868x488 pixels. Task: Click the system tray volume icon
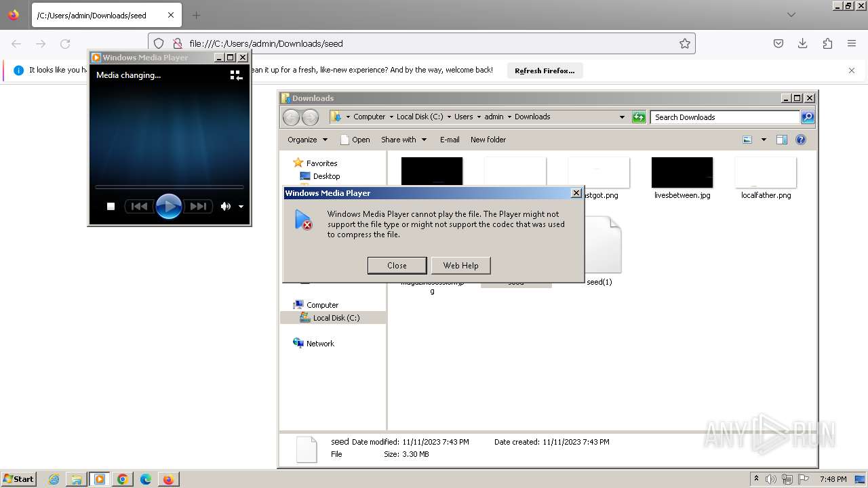click(x=771, y=479)
